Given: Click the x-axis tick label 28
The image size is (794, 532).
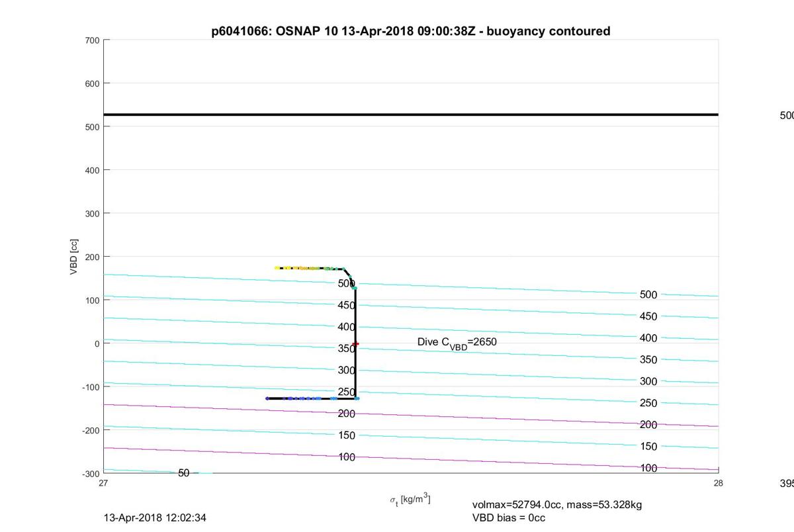Looking at the screenshot, I should [x=719, y=483].
